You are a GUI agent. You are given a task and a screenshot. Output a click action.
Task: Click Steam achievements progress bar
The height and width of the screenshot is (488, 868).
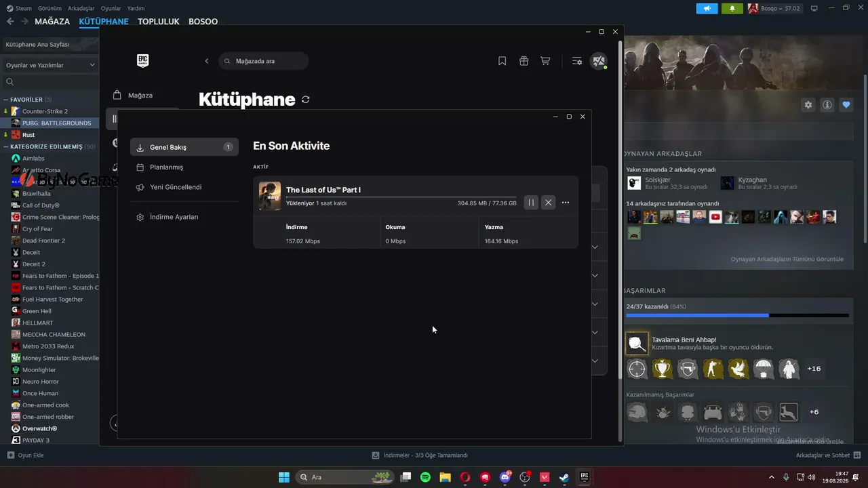738,315
